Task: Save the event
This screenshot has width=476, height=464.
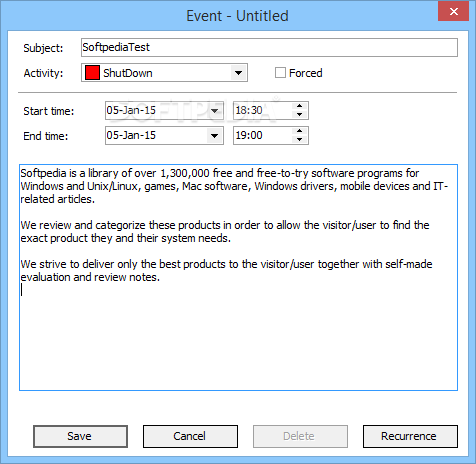Action: (x=80, y=436)
